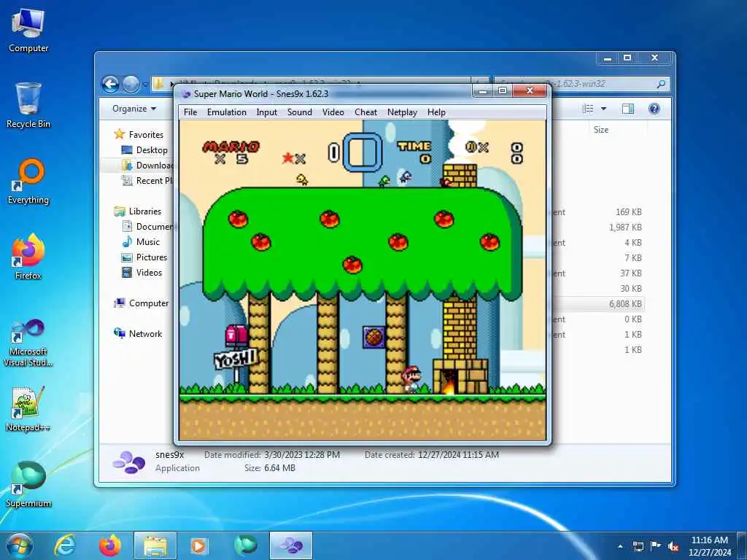
Task: Click the Snes9x taskbar button
Action: 291,545
